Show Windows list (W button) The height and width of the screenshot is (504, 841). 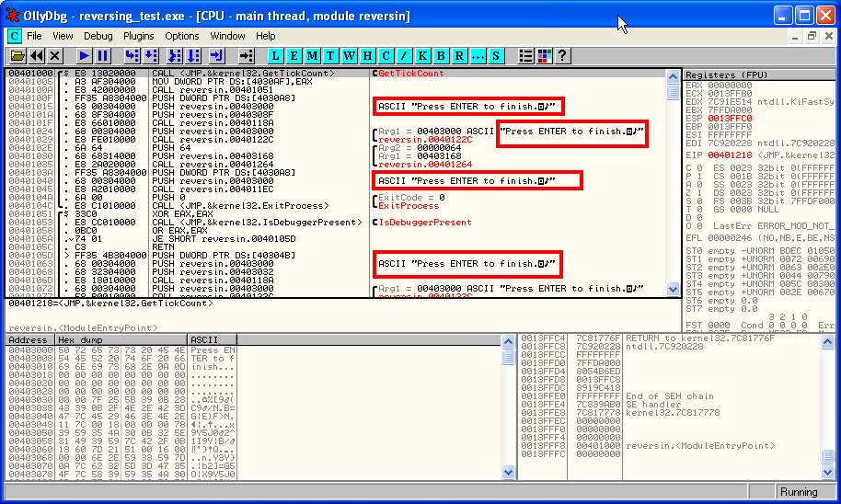coord(349,56)
